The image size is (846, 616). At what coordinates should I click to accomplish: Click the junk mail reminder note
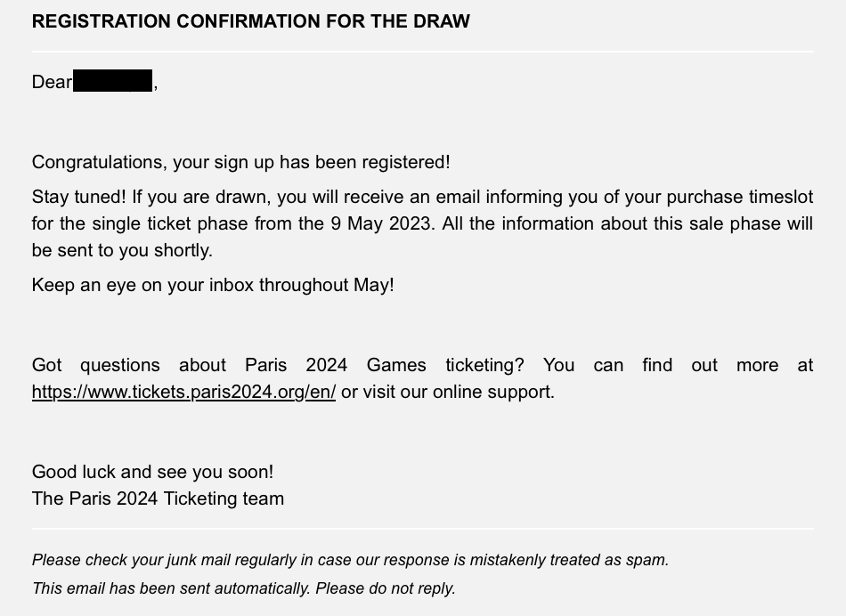350,560
